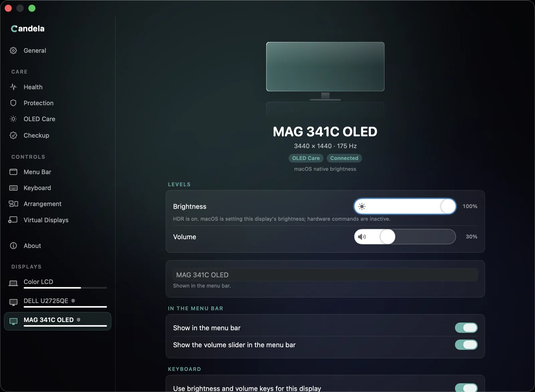The height and width of the screenshot is (392, 535).
Task: Select the Color LCD display
Action: pos(58,283)
